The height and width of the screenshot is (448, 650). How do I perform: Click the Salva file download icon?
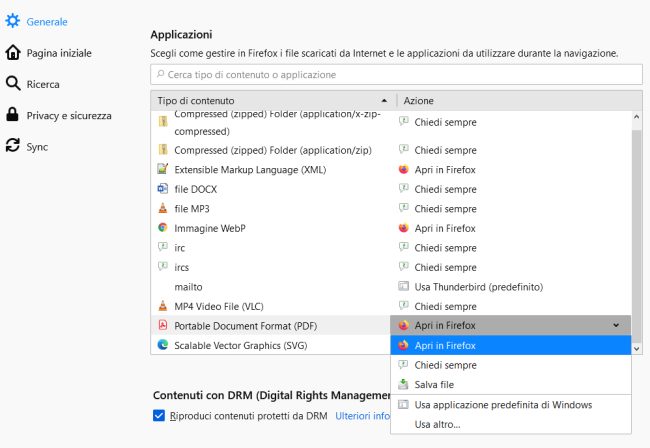click(x=403, y=384)
